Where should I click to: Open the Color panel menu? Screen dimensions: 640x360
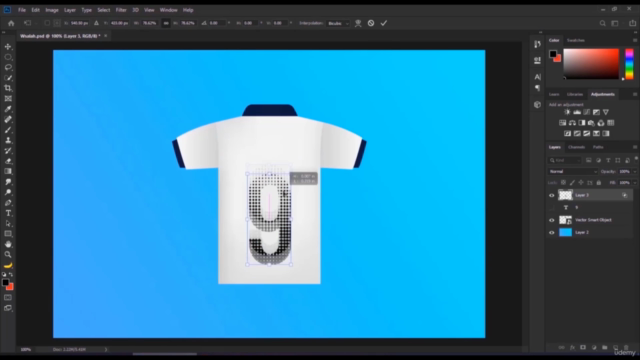click(x=635, y=40)
